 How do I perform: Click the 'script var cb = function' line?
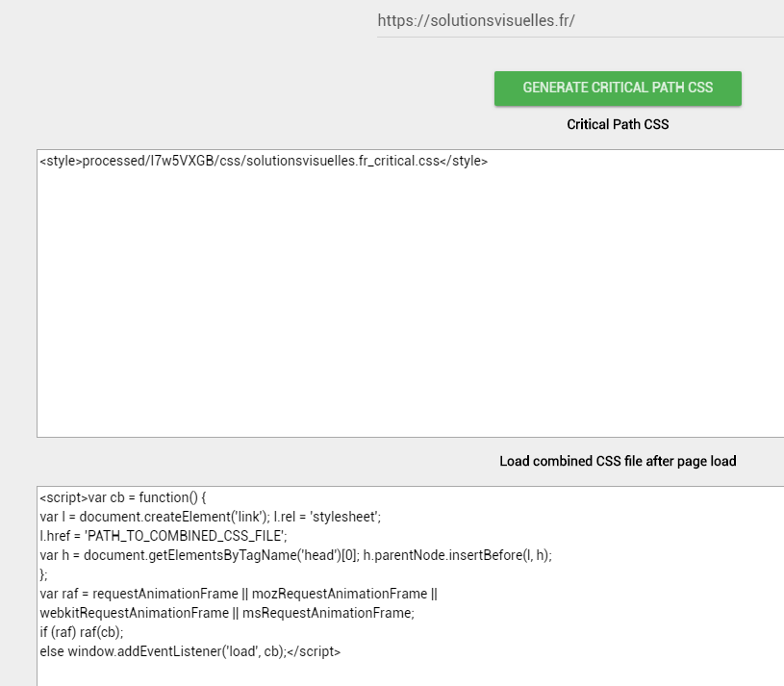123,497
